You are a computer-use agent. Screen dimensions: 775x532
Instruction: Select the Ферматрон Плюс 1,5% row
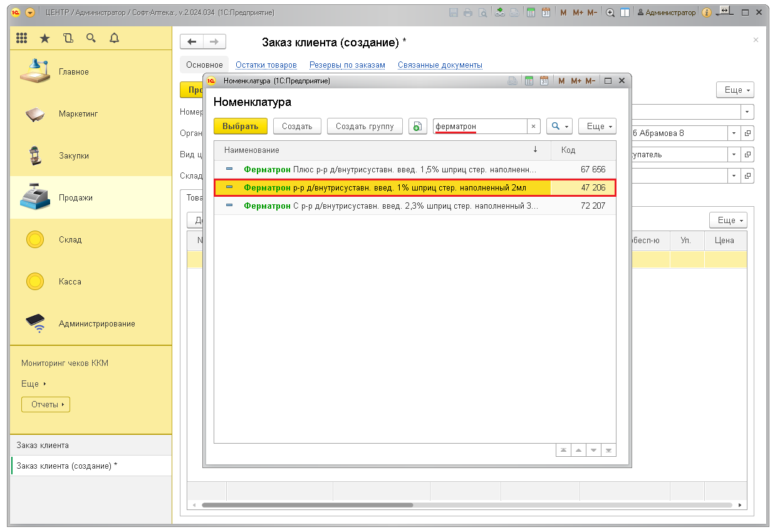pyautogui.click(x=388, y=169)
